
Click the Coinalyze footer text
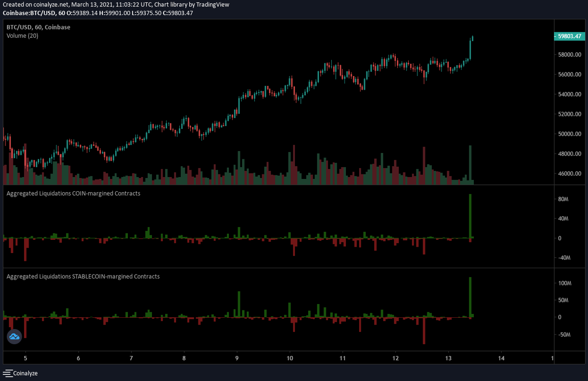pos(25,373)
